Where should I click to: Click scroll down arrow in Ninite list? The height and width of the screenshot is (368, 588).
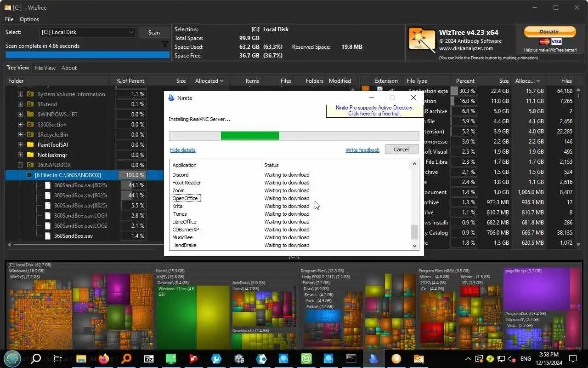[414, 246]
